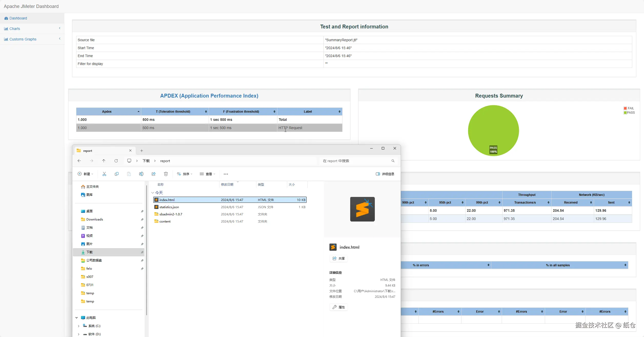Click the rename icon in Explorer toolbar
The height and width of the screenshot is (337, 644).
[141, 174]
